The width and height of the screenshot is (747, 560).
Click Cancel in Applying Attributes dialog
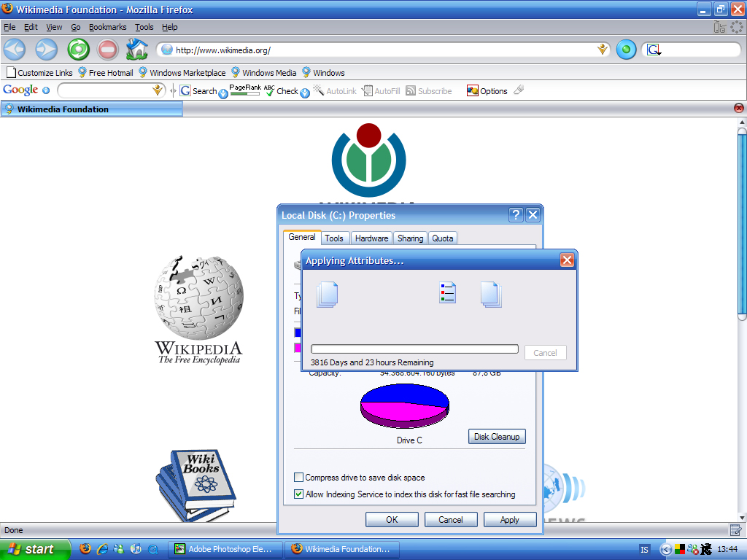pos(545,353)
